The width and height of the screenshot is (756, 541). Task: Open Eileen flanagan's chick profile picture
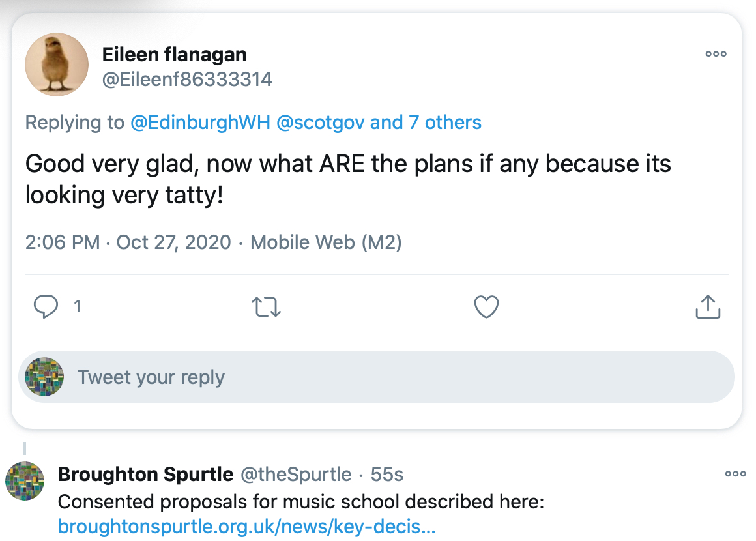57,64
